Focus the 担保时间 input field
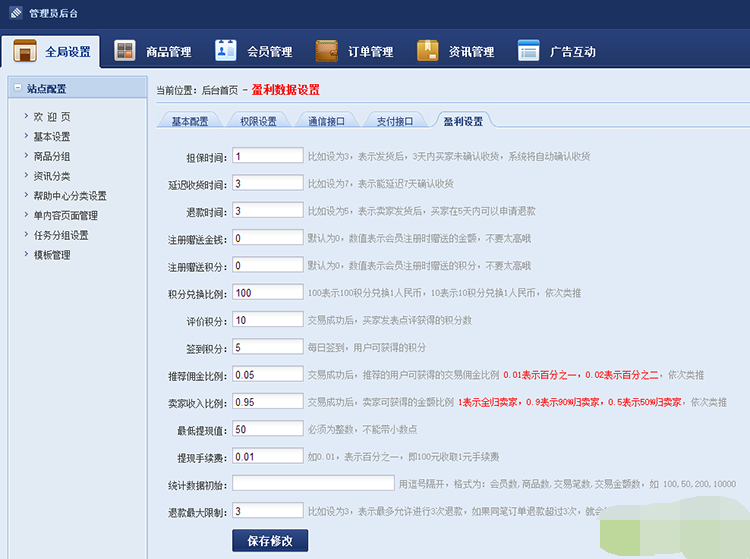The image size is (750, 559). coord(268,155)
